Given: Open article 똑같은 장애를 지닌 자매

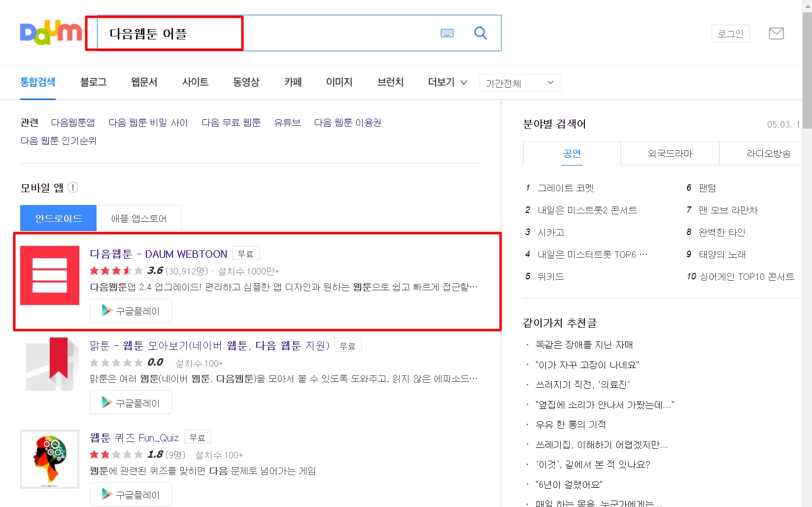Looking at the screenshot, I should click(584, 345).
